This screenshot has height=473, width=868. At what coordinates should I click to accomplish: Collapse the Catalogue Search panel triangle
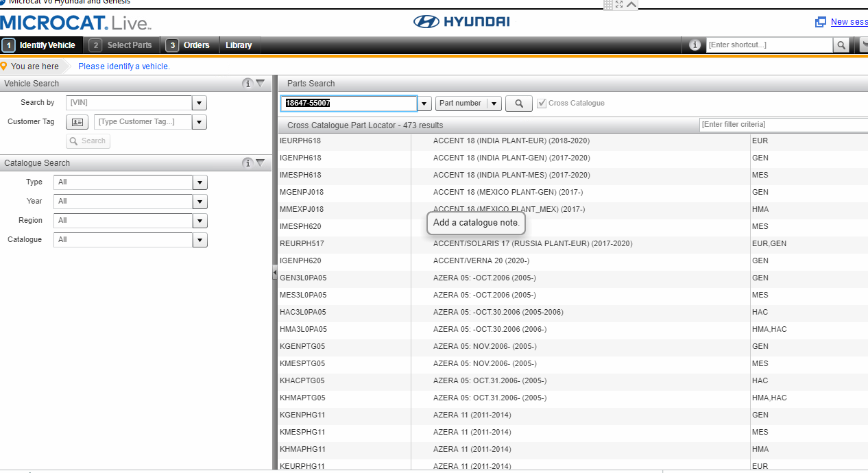point(261,163)
